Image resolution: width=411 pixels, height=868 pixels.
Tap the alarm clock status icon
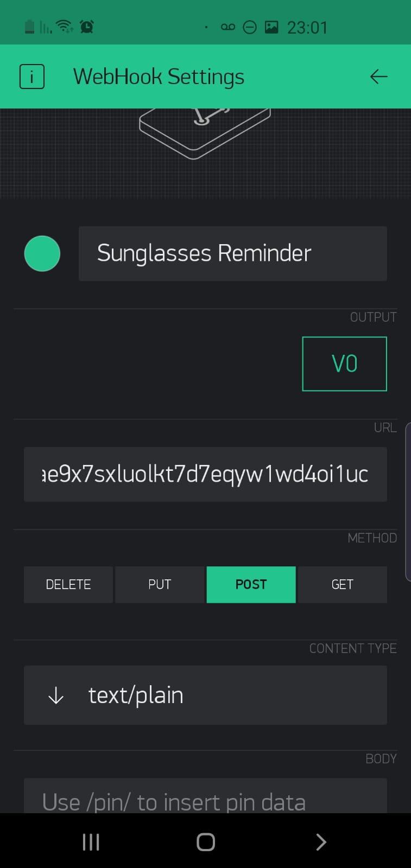[86, 26]
